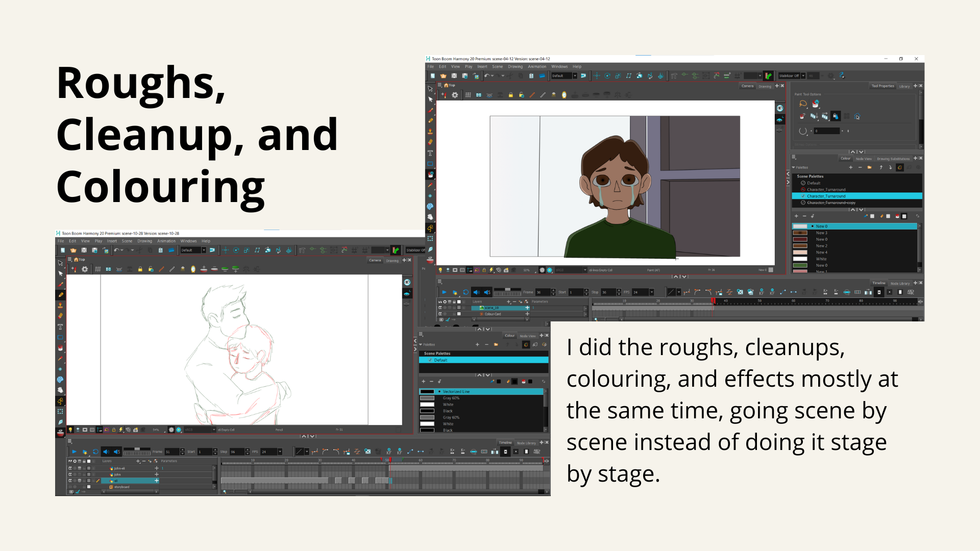Viewport: 980px width, 551px height.
Task: Click the Paint bucket tool in scene-04-12 window
Action: (430, 174)
